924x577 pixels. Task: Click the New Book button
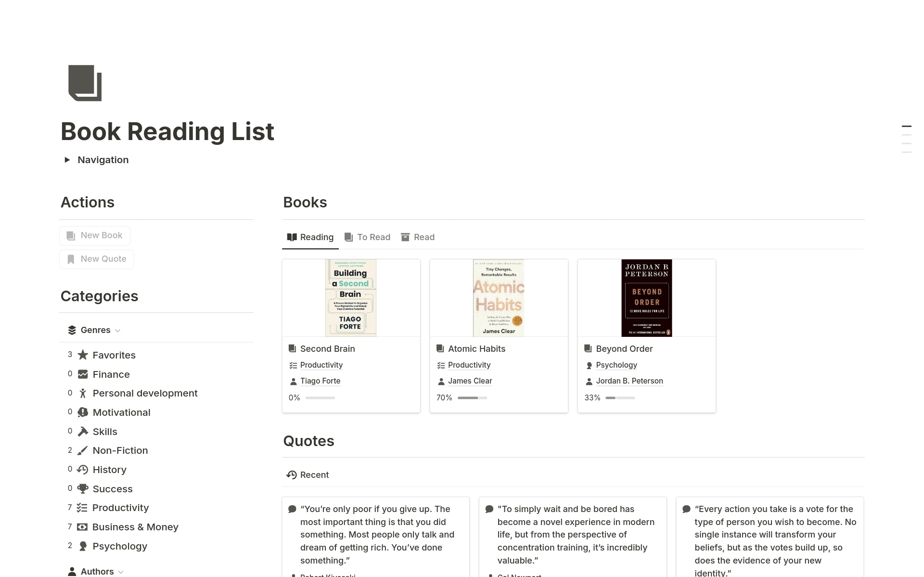point(94,235)
